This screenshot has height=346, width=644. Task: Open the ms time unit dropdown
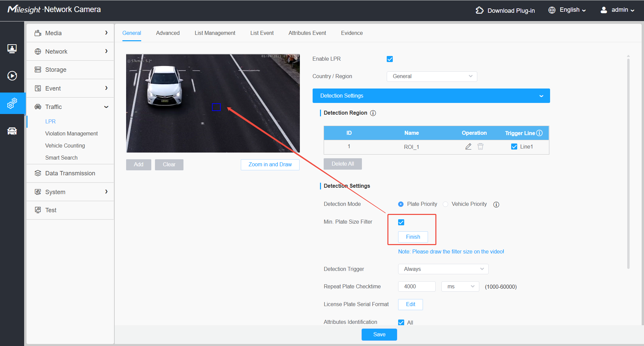click(460, 287)
